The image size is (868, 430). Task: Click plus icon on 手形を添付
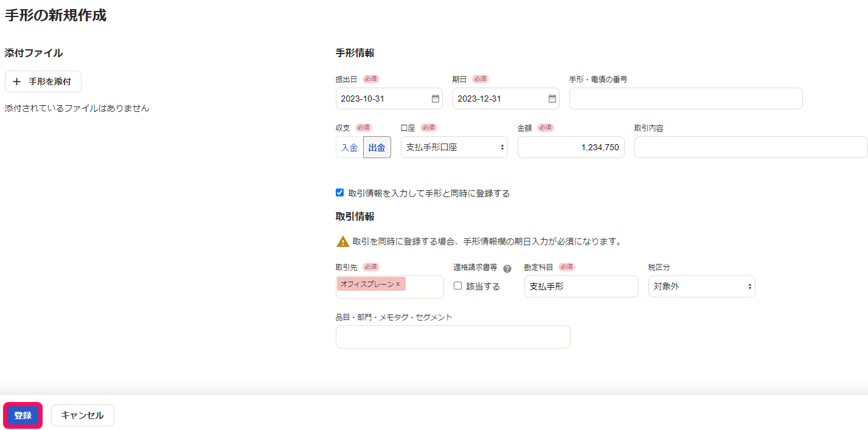tap(16, 81)
